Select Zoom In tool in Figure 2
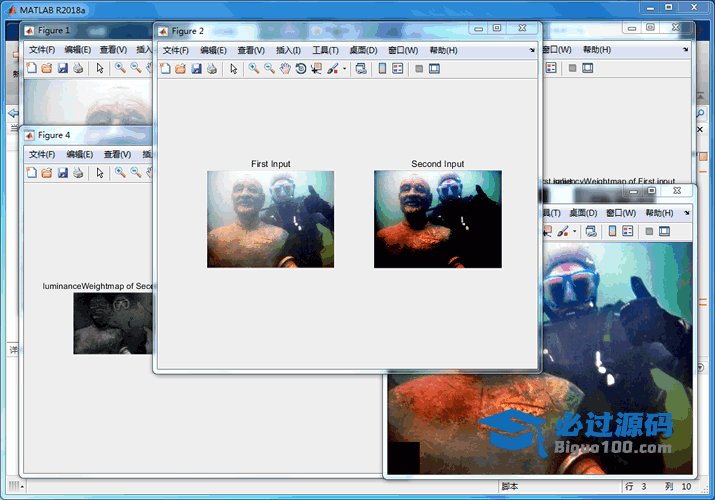This screenshot has width=715, height=500. (x=254, y=69)
